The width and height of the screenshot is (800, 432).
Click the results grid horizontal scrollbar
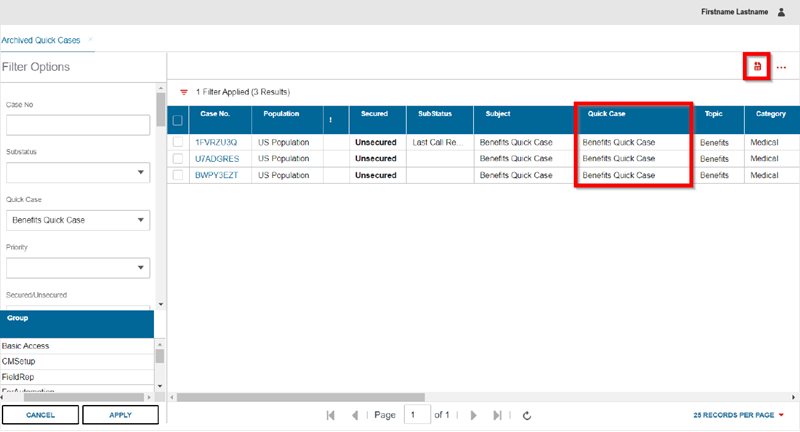[x=301, y=397]
